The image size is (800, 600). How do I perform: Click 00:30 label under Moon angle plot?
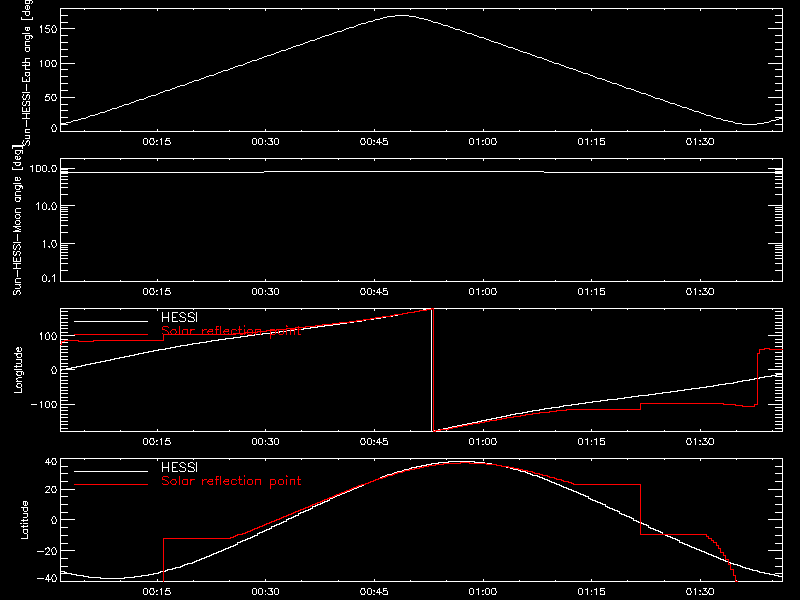(265, 291)
